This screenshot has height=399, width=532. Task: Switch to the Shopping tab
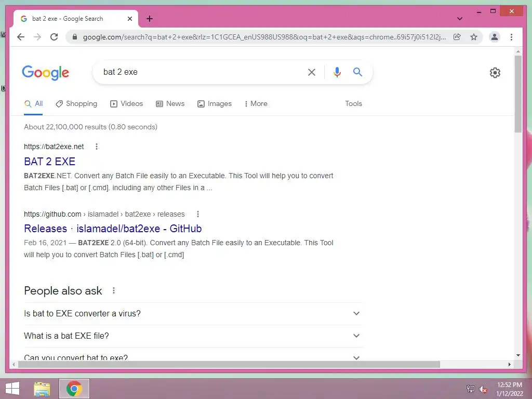pyautogui.click(x=76, y=104)
